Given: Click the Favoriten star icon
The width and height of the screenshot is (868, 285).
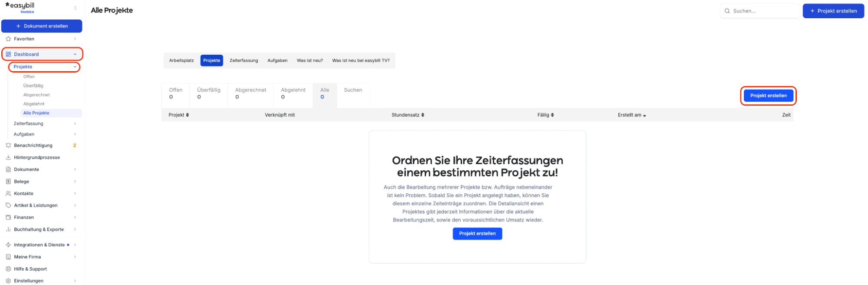Looking at the screenshot, I should click(x=8, y=39).
